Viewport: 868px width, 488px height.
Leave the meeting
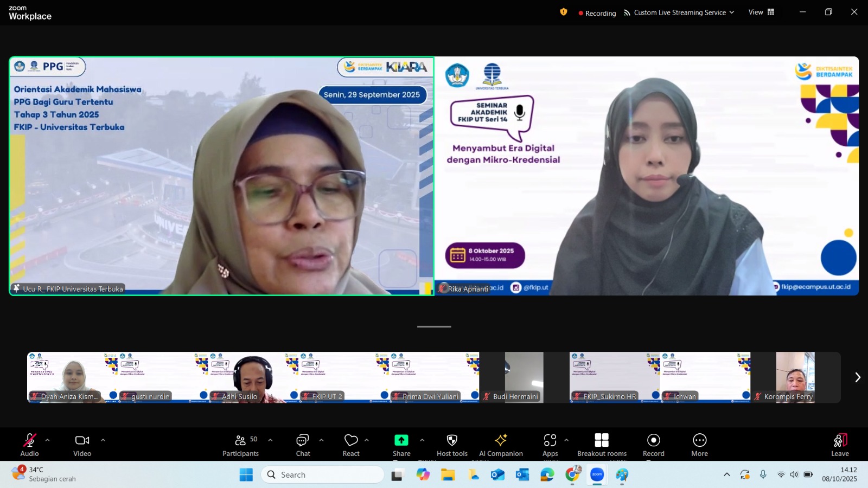[x=840, y=445]
